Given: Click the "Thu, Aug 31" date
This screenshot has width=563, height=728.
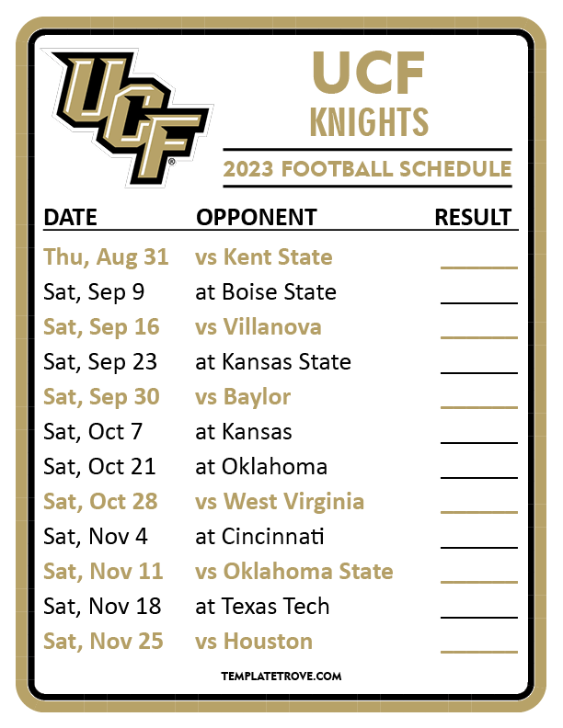Looking at the screenshot, I should click(106, 257).
